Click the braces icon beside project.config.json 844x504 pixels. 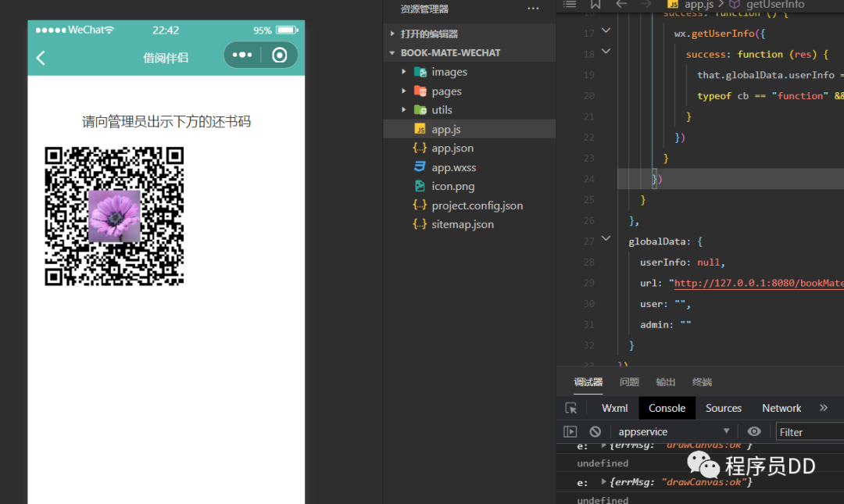(420, 206)
